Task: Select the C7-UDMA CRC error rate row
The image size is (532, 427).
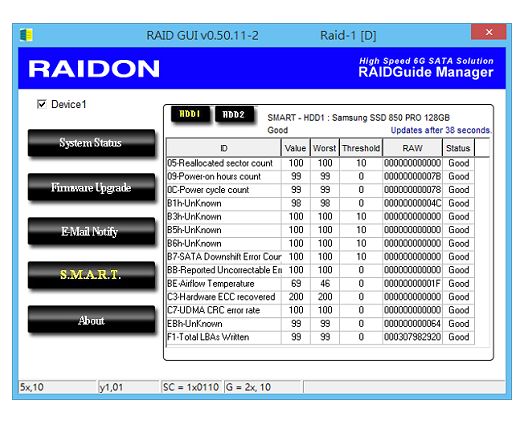Action: [320, 310]
